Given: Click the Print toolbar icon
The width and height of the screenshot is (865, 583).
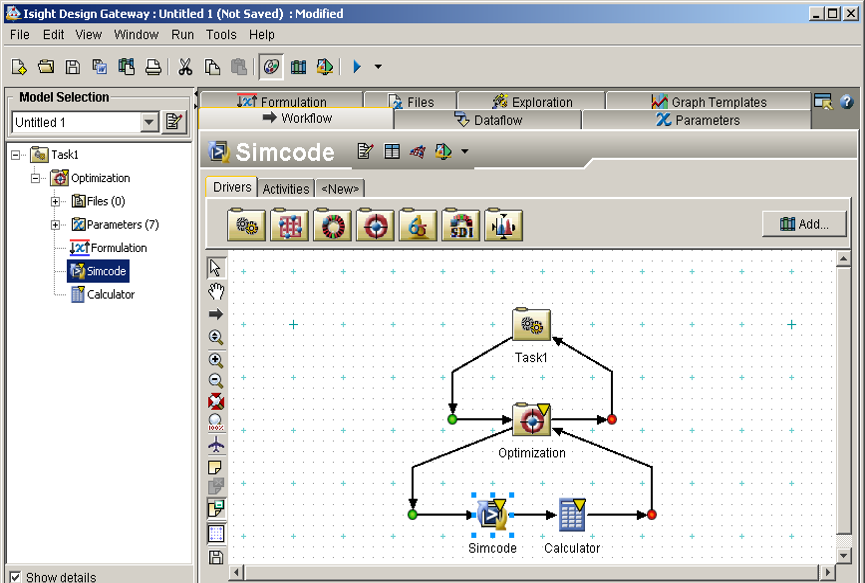Looking at the screenshot, I should click(x=153, y=67).
